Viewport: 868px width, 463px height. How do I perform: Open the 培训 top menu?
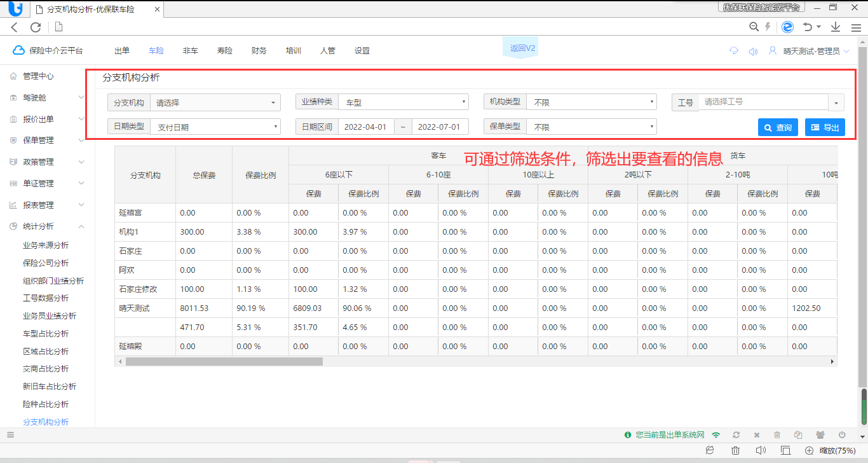point(294,51)
